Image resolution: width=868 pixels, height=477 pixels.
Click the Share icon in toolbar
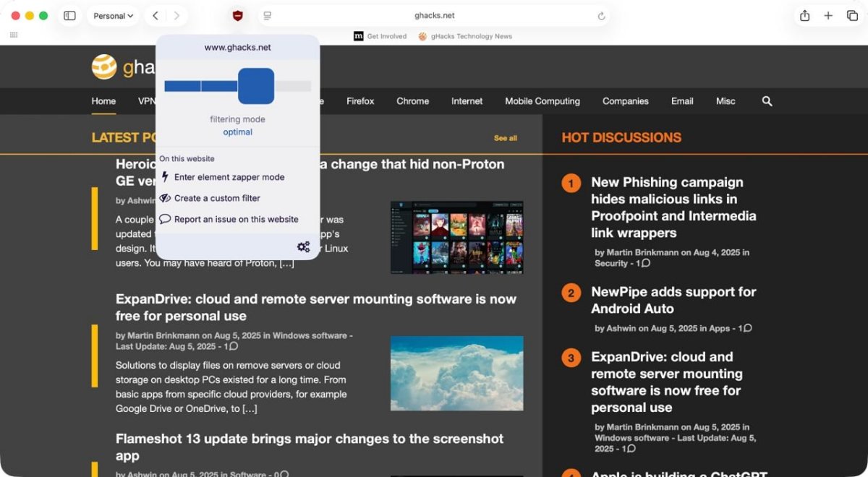point(804,16)
